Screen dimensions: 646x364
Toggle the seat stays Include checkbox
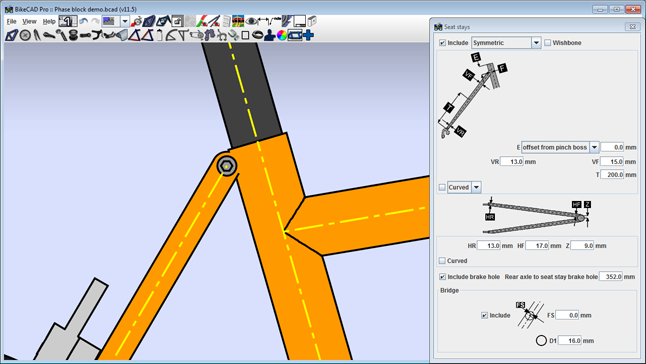point(442,43)
